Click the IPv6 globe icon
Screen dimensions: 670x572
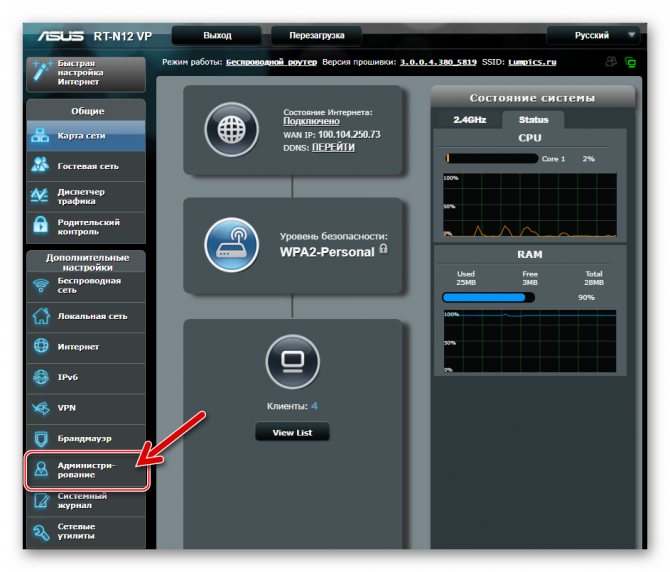41,377
